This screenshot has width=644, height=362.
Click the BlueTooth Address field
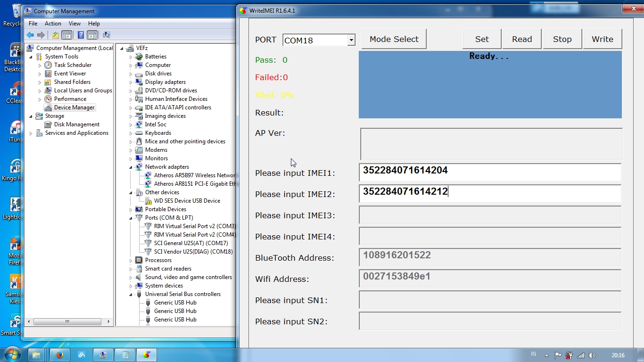pyautogui.click(x=490, y=257)
